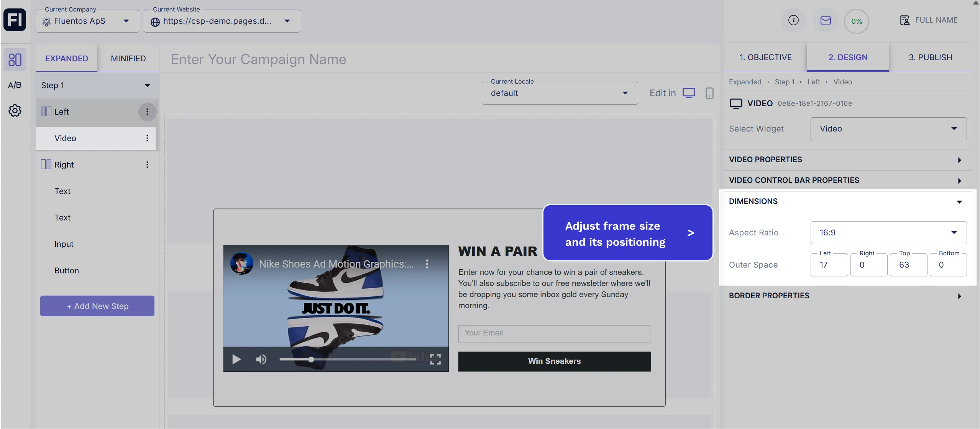
Task: Open the Current Company dropdown
Action: pos(87,21)
